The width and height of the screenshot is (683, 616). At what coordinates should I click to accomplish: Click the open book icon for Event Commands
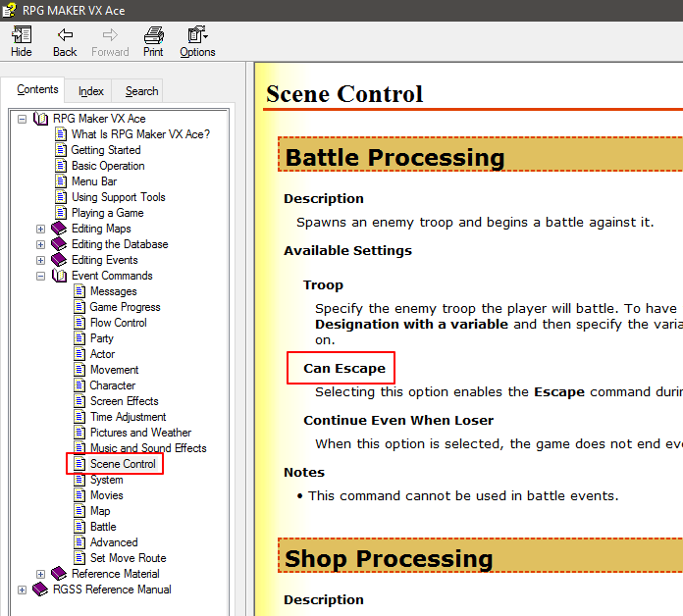tap(59, 276)
